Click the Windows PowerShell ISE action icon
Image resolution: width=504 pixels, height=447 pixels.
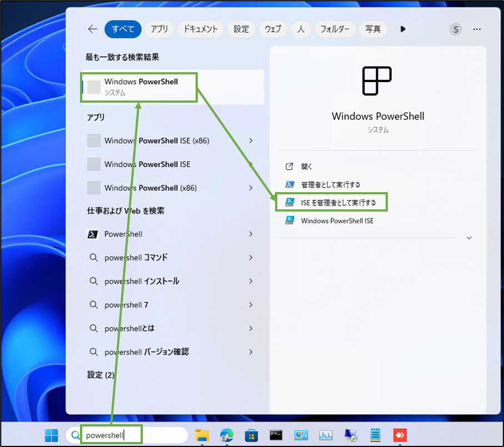(x=290, y=220)
